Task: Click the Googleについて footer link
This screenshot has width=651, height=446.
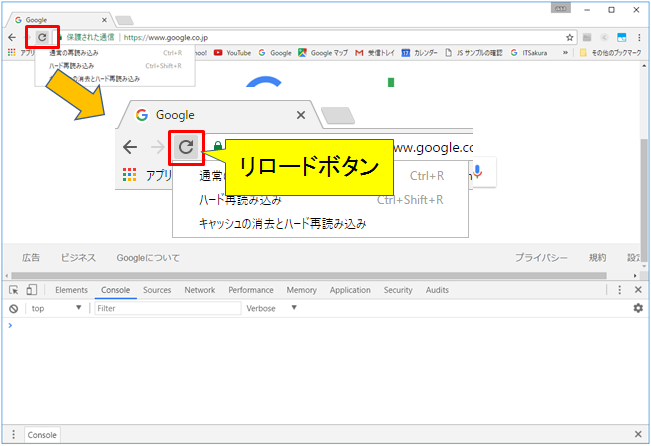Action: tap(148, 257)
